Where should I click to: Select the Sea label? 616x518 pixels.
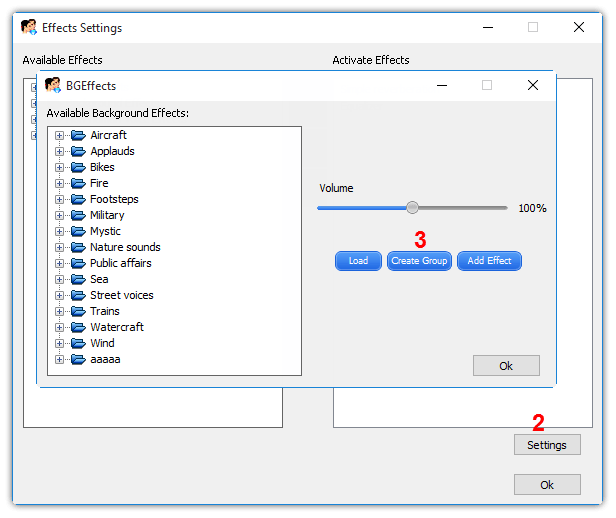[x=99, y=279]
